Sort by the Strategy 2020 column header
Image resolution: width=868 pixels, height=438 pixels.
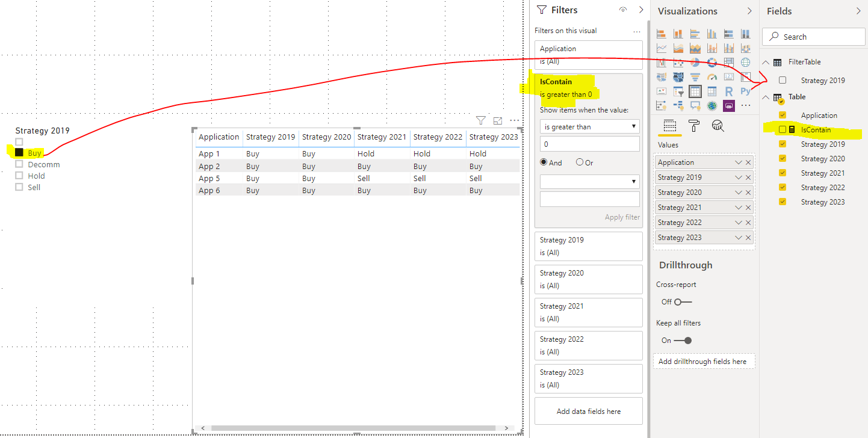(x=326, y=137)
